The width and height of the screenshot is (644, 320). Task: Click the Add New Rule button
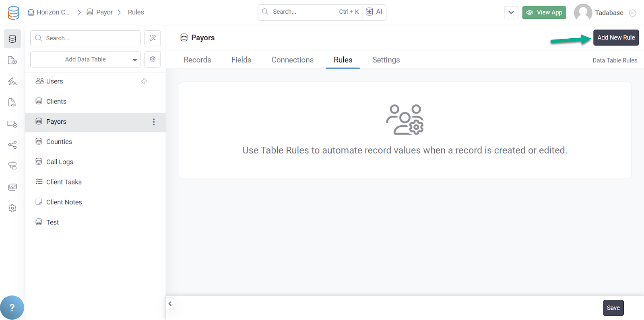point(615,38)
